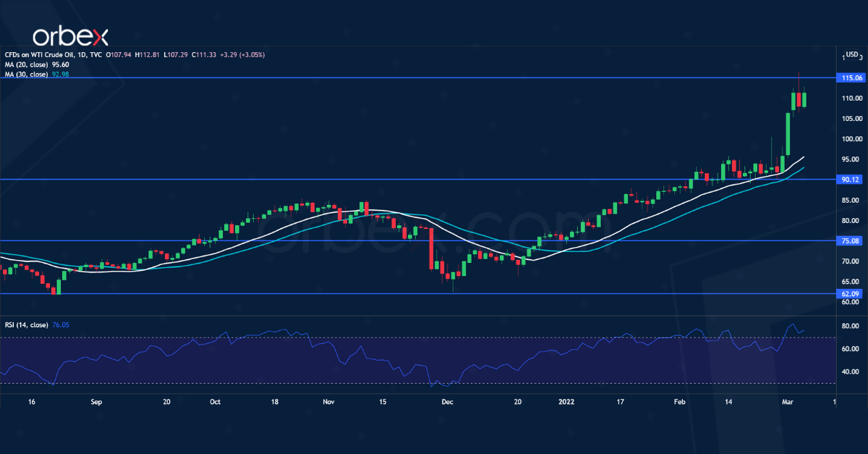
Task: Expand the USD currency label on price axis
Action: click(x=851, y=54)
